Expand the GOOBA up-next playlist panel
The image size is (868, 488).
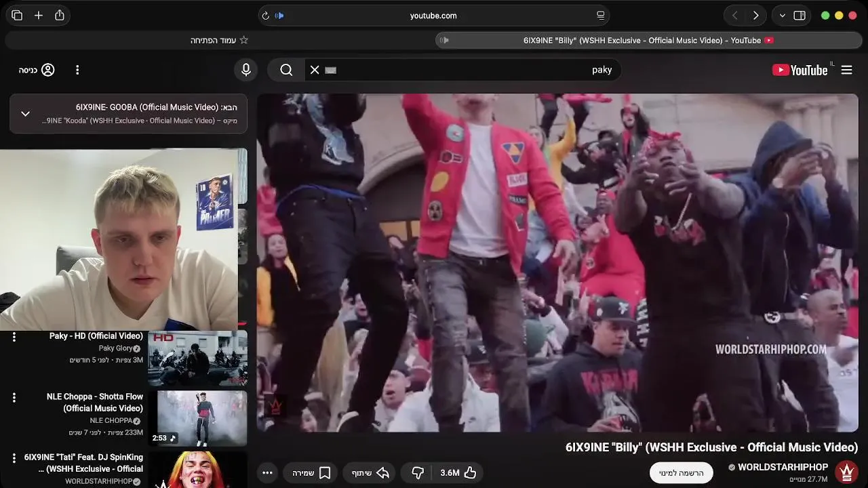[25, 114]
